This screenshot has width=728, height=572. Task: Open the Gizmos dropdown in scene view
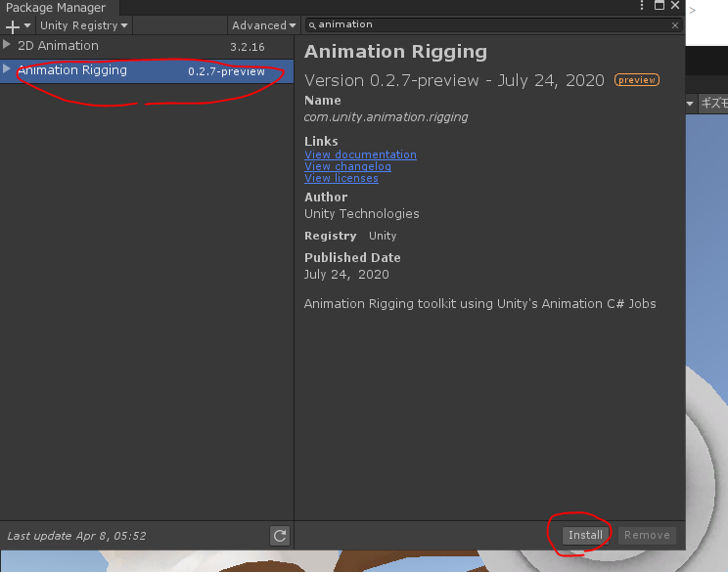[x=712, y=103]
